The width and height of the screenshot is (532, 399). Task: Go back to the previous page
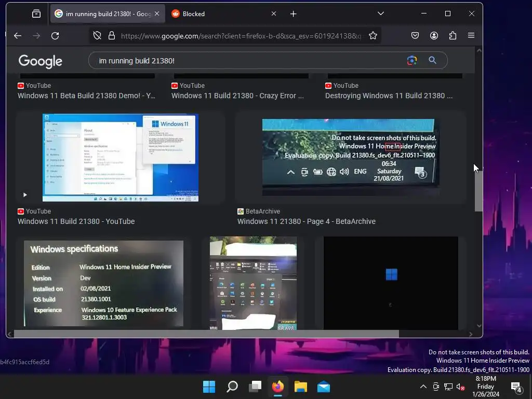click(x=18, y=36)
